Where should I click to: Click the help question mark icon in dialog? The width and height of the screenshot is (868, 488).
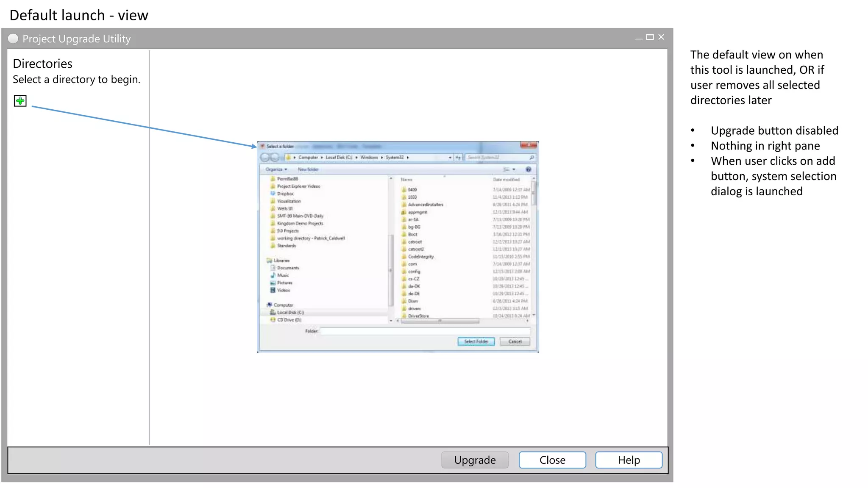pyautogui.click(x=528, y=169)
